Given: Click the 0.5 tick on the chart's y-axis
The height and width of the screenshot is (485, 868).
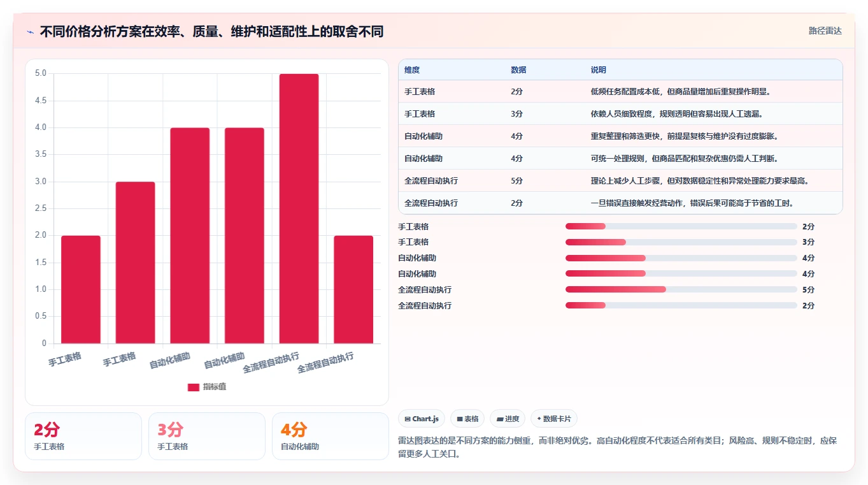Looking at the screenshot, I should click(41, 316).
